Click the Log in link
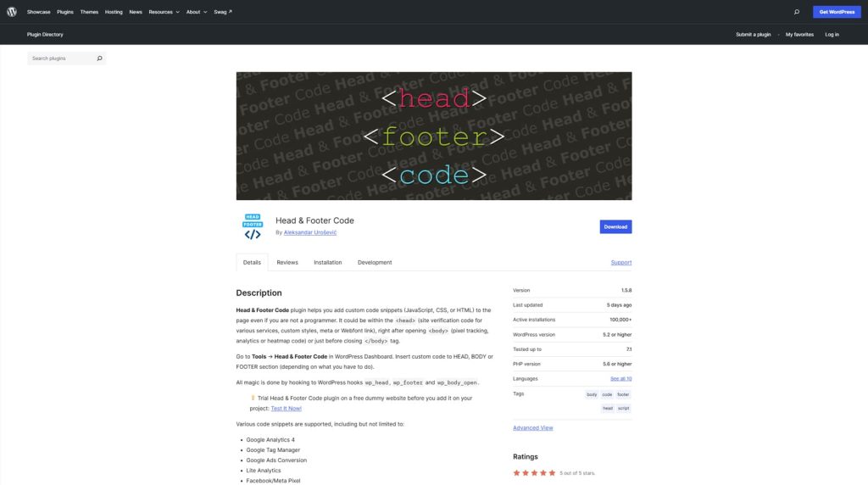This screenshot has height=485, width=868. (x=832, y=34)
